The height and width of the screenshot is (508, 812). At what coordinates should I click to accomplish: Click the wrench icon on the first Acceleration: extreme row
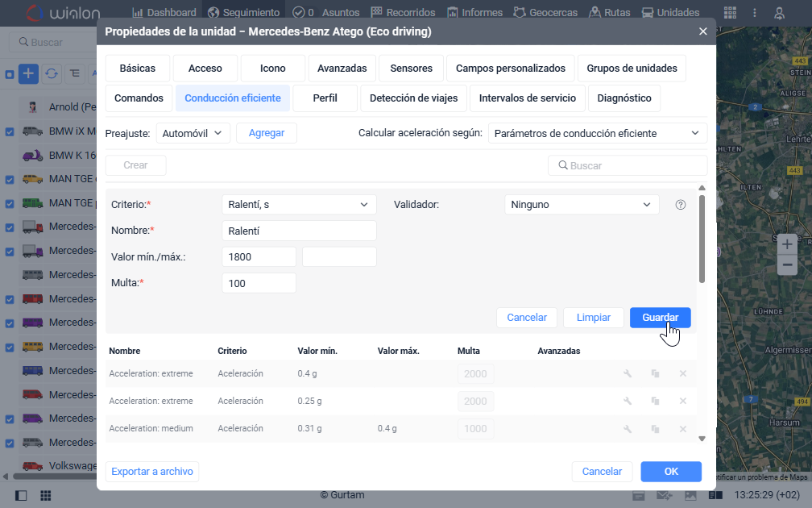[x=628, y=373]
